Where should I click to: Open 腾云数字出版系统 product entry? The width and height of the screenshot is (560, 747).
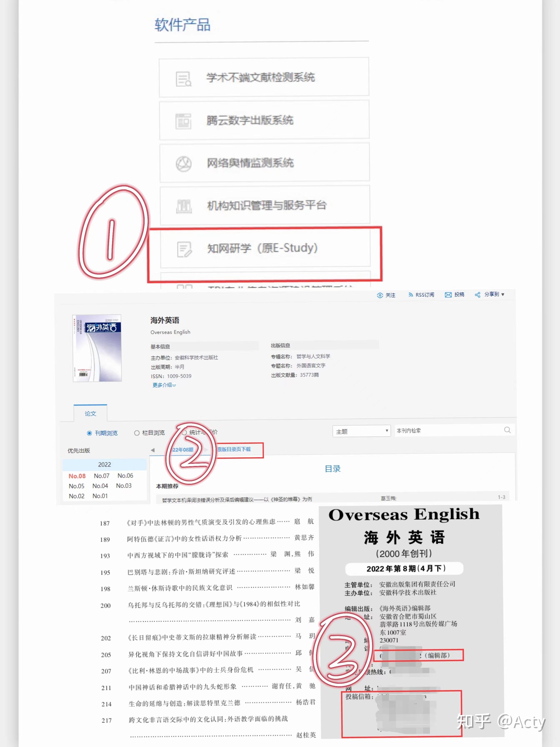264,120
